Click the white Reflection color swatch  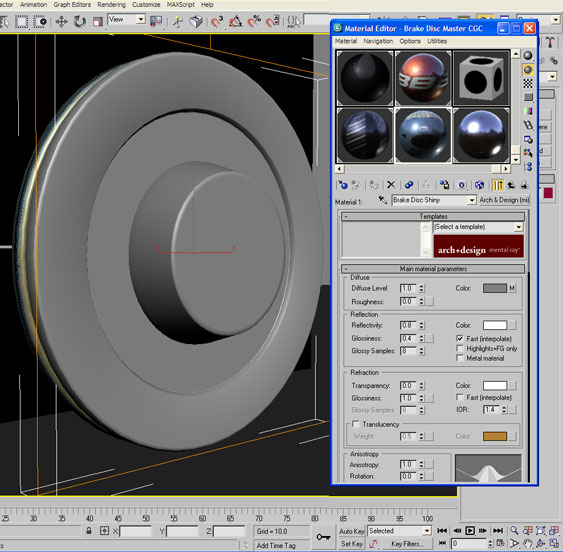coord(495,325)
